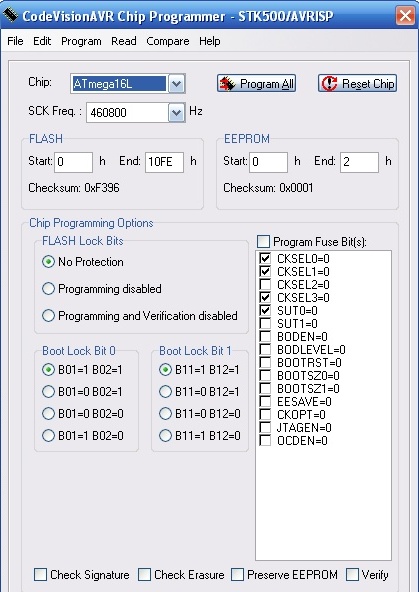The height and width of the screenshot is (592, 419).
Task: Open the Read menu
Action: 123,41
